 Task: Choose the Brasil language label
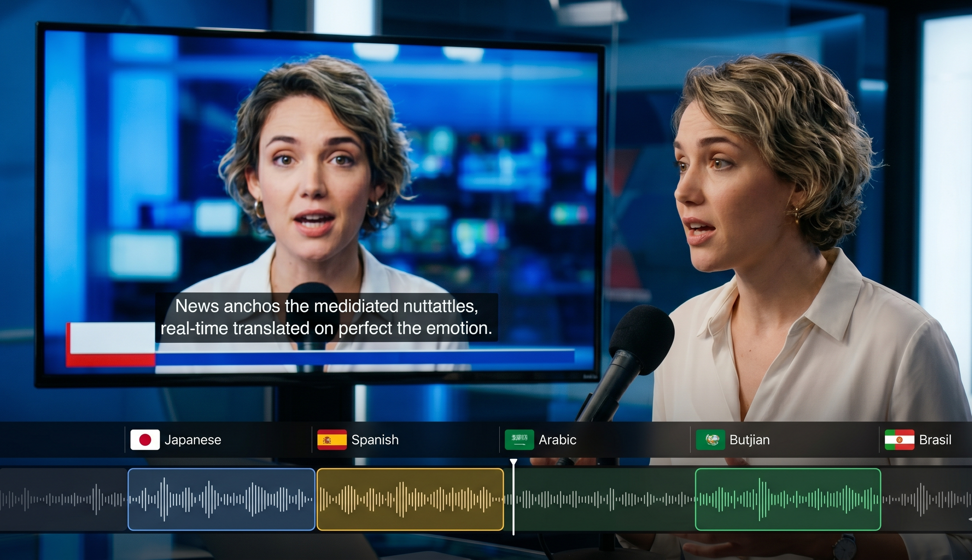[935, 440]
